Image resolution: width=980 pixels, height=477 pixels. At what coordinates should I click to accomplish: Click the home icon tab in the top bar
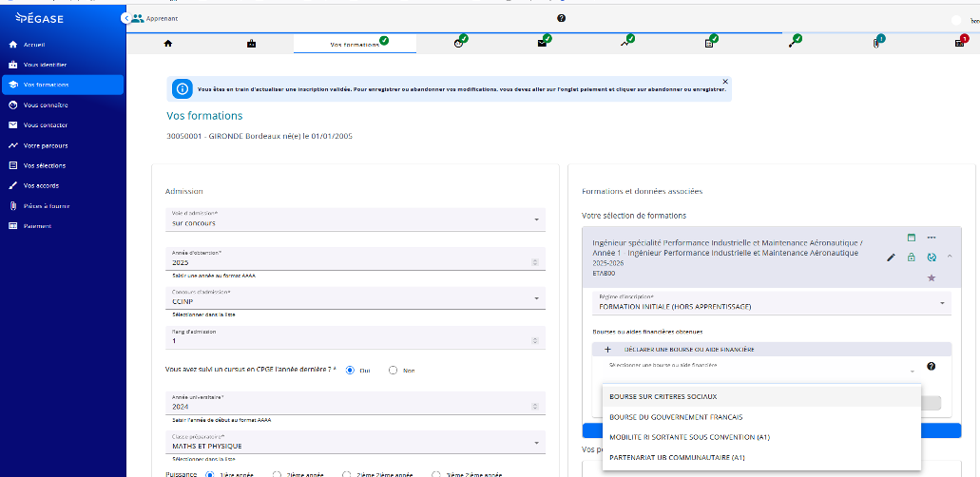(168, 43)
